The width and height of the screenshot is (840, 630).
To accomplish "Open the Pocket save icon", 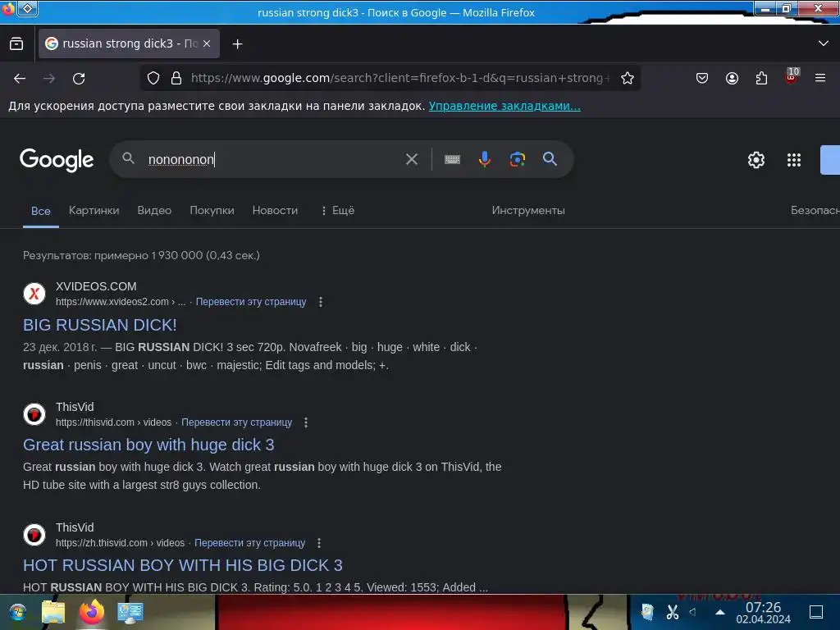I will [x=702, y=78].
